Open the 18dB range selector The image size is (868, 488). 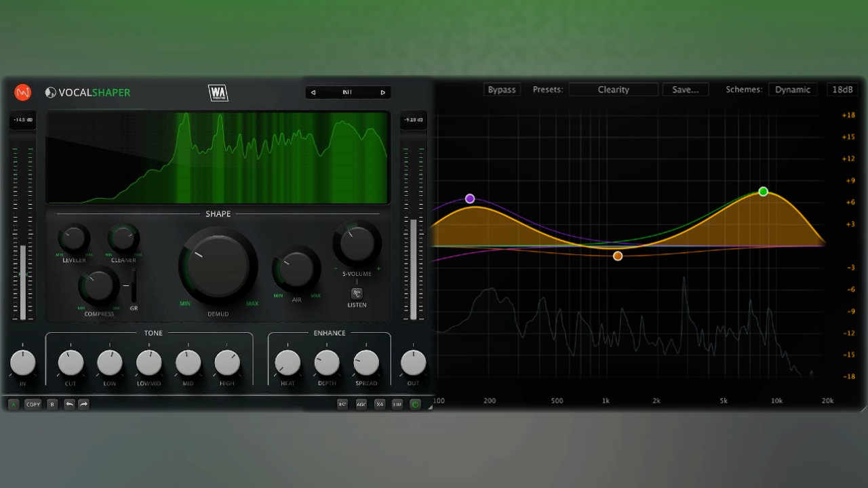tap(842, 89)
